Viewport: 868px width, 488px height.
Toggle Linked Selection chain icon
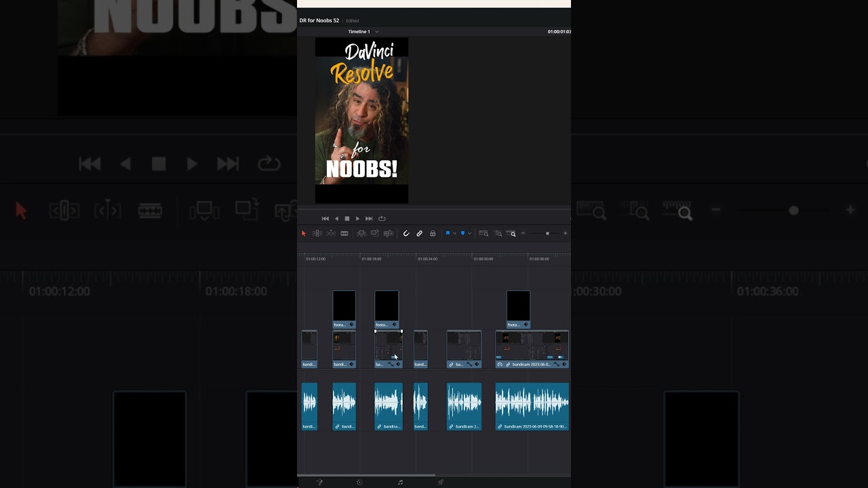pos(420,233)
